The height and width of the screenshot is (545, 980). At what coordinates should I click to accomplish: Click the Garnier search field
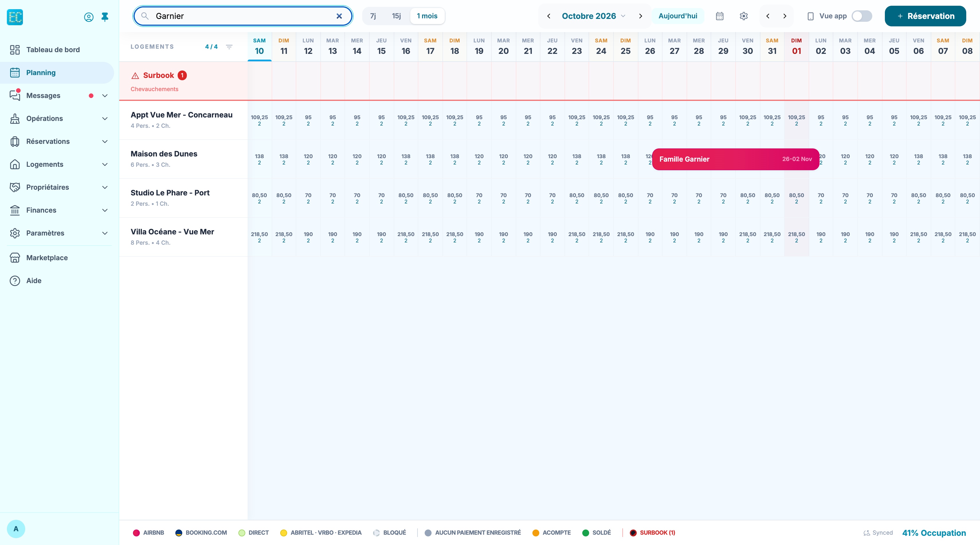(243, 16)
